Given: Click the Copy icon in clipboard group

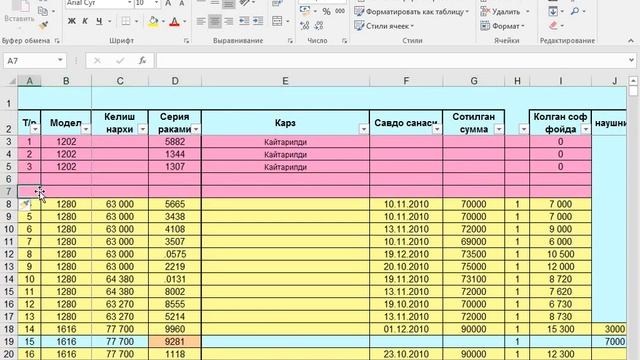Looking at the screenshot, I should point(43,11).
